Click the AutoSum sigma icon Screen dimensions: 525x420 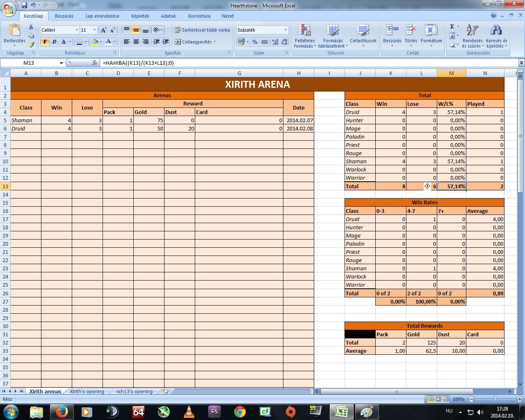tap(452, 27)
